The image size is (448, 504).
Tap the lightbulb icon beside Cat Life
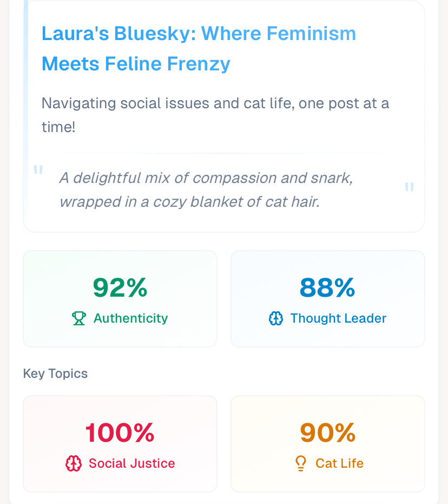point(302,463)
